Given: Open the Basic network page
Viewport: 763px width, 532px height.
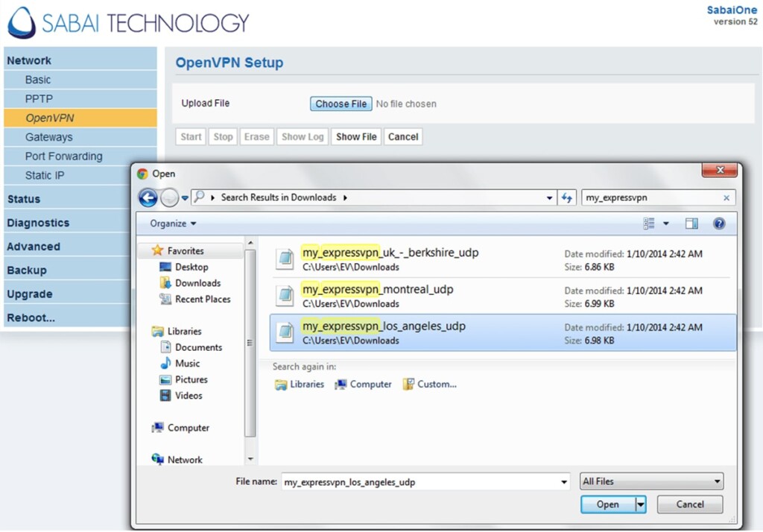Looking at the screenshot, I should (80, 80).
